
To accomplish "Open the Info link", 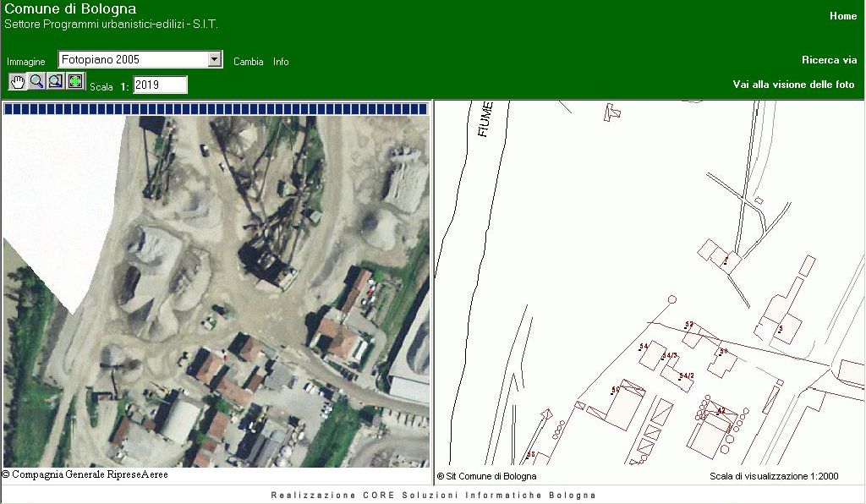I will click(x=281, y=62).
